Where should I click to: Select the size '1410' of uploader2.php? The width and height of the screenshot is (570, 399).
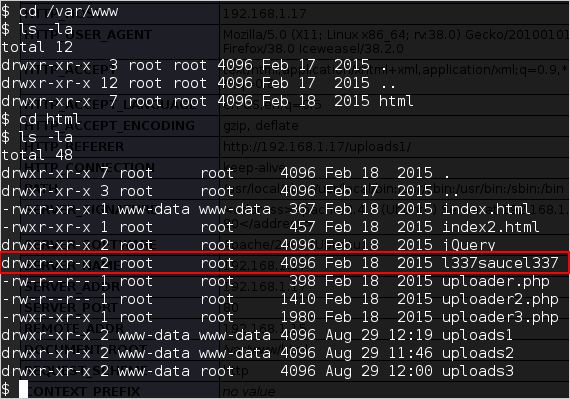pyautogui.click(x=297, y=299)
